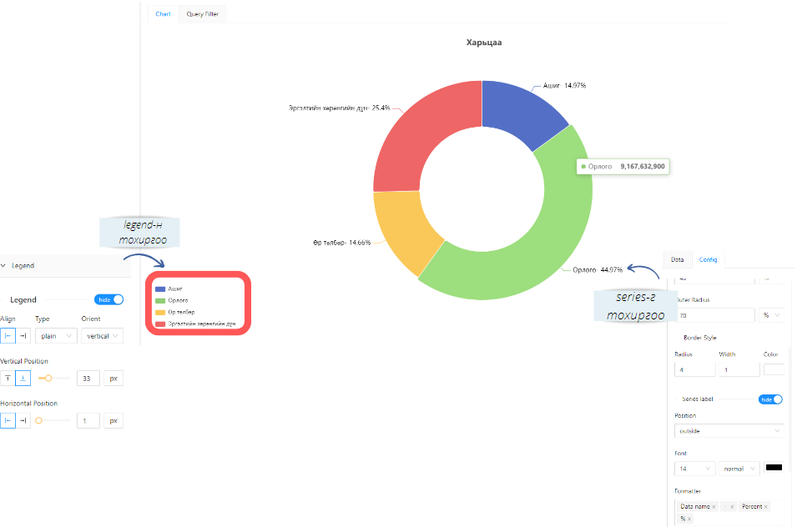Switch to the Data tab
This screenshot has width=797, height=532.
coord(678,259)
